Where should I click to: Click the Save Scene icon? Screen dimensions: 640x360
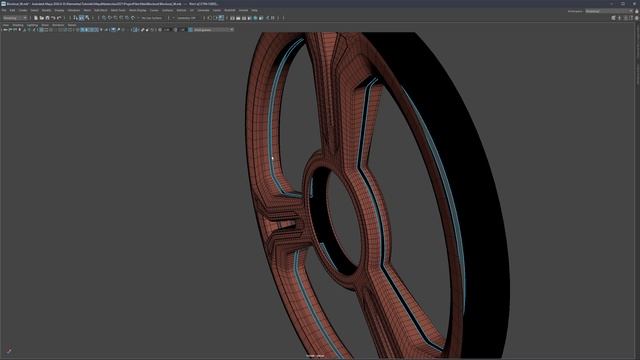(x=47, y=18)
